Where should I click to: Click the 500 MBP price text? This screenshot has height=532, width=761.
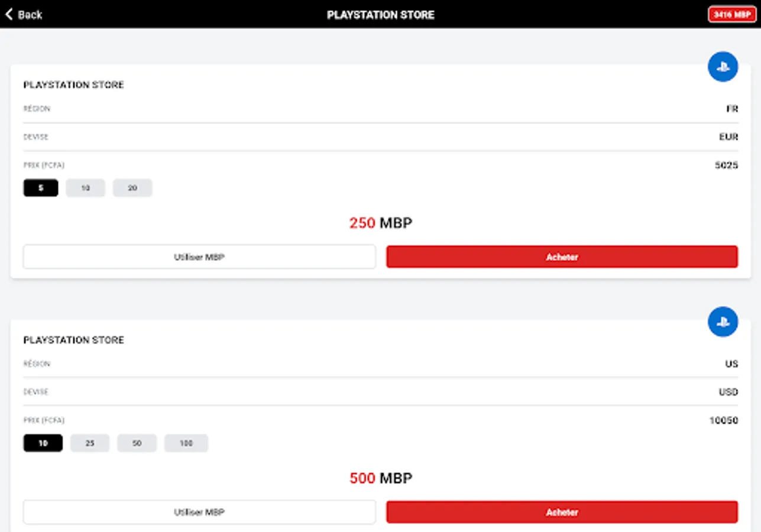click(381, 478)
